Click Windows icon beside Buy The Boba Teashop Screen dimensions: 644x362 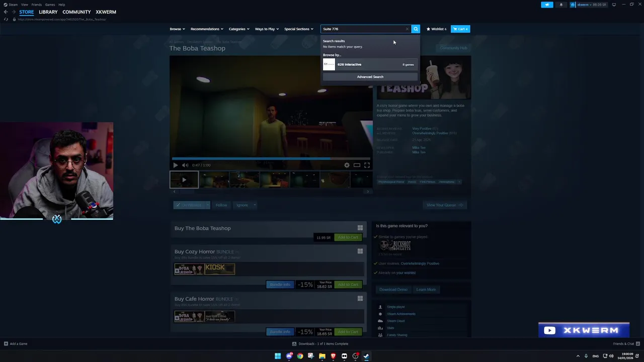[x=360, y=228]
